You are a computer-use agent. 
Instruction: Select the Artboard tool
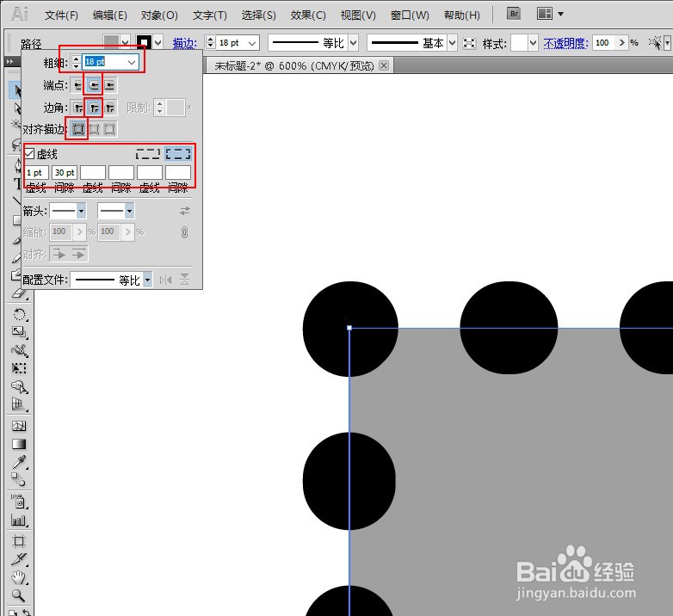coord(19,541)
